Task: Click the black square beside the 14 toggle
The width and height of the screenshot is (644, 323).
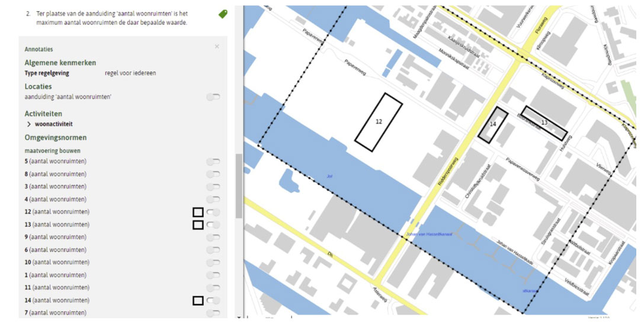Action: coord(198,301)
